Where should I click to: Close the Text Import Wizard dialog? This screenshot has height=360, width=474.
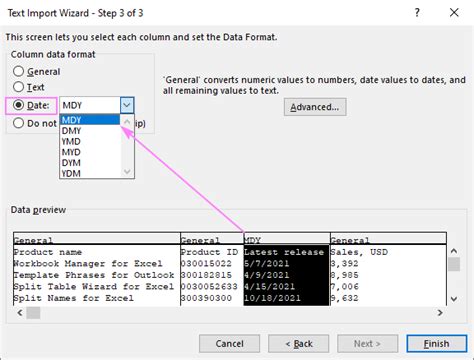tap(454, 13)
